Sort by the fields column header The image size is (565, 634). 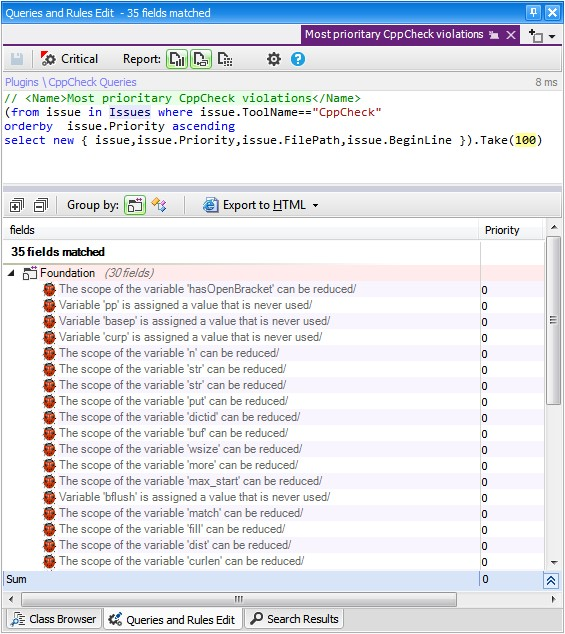tap(241, 230)
